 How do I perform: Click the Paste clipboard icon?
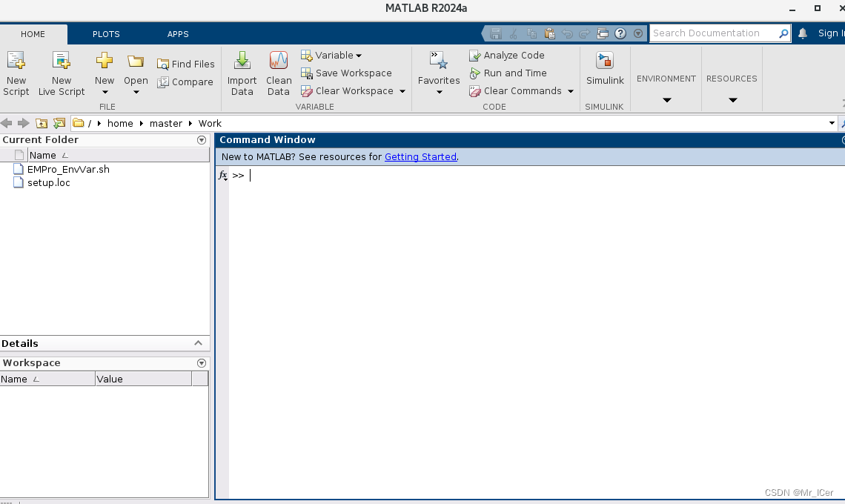(x=549, y=33)
